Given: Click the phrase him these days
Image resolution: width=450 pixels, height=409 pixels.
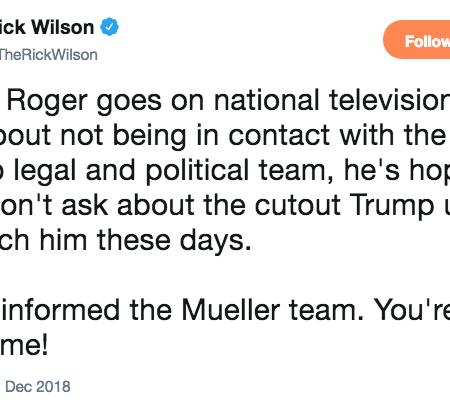Looking at the screenshot, I should (x=145, y=240).
